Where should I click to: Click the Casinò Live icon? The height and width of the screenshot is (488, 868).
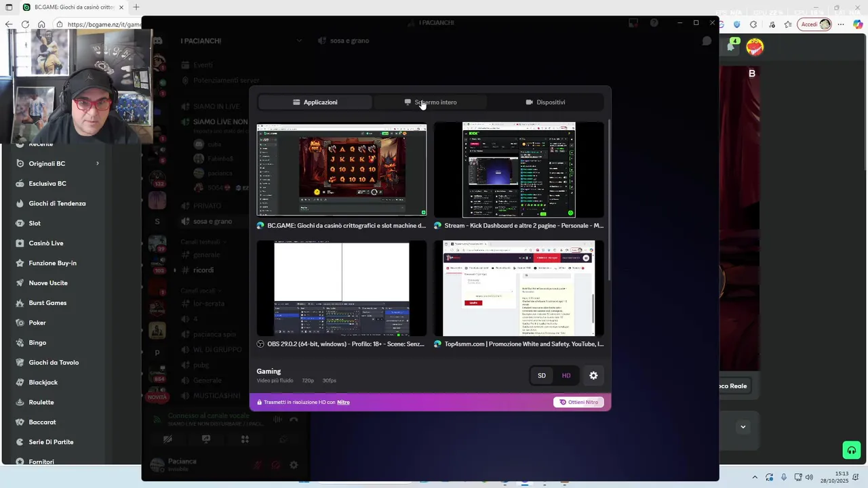click(x=20, y=243)
